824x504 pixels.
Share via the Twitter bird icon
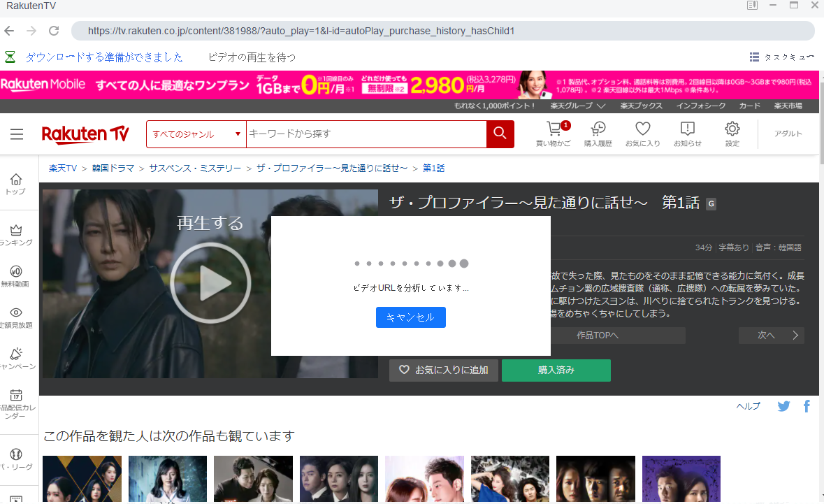point(783,406)
